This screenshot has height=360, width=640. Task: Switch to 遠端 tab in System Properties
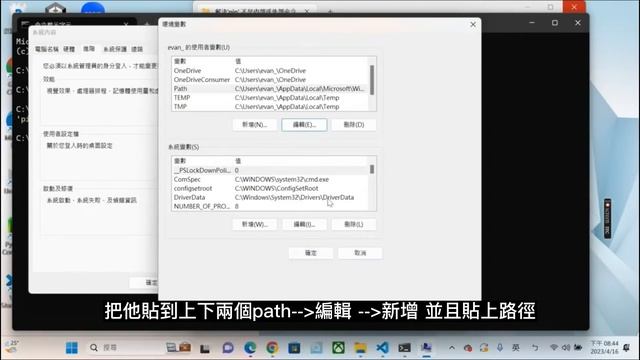[x=137, y=49]
